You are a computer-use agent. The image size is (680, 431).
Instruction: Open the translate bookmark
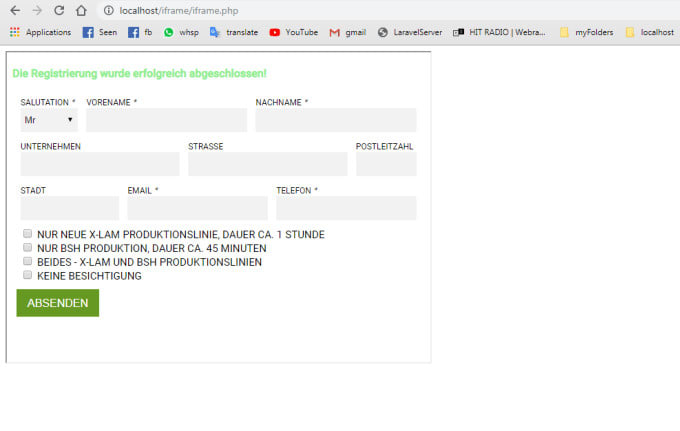pyautogui.click(x=234, y=32)
